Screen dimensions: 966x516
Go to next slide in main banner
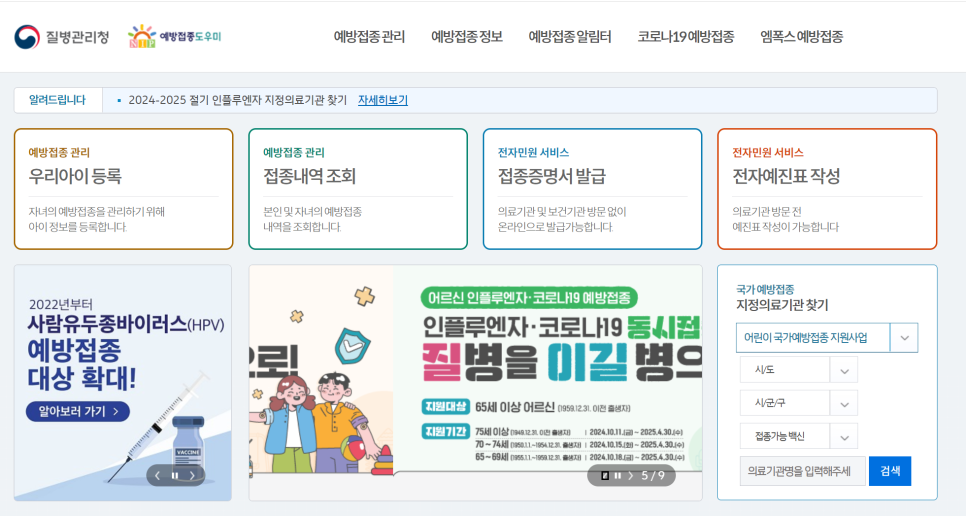coord(630,475)
